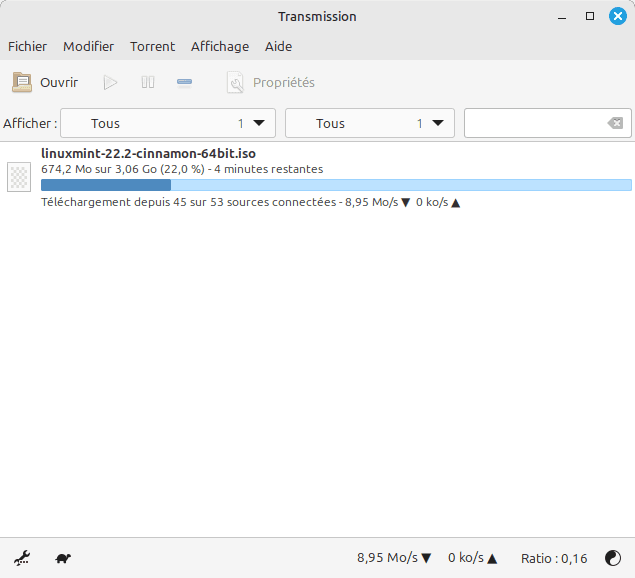
Task: Click the Ouvrir folder icon in toolbar
Action: 22,82
